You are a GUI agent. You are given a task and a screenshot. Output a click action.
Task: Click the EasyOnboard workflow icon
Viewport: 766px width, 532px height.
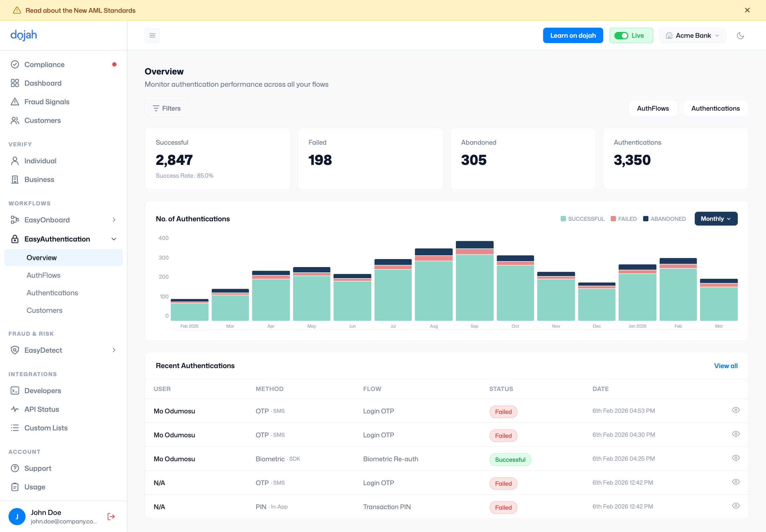[x=15, y=220]
